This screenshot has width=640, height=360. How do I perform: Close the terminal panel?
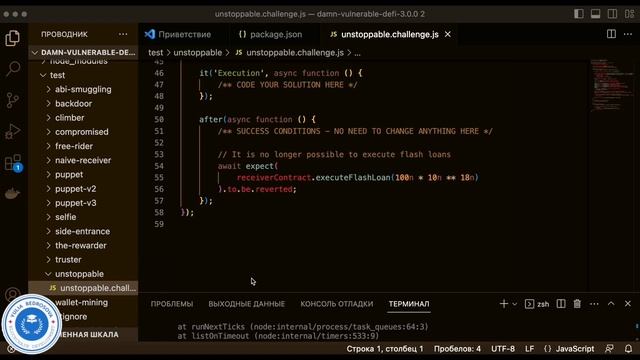(x=628, y=304)
